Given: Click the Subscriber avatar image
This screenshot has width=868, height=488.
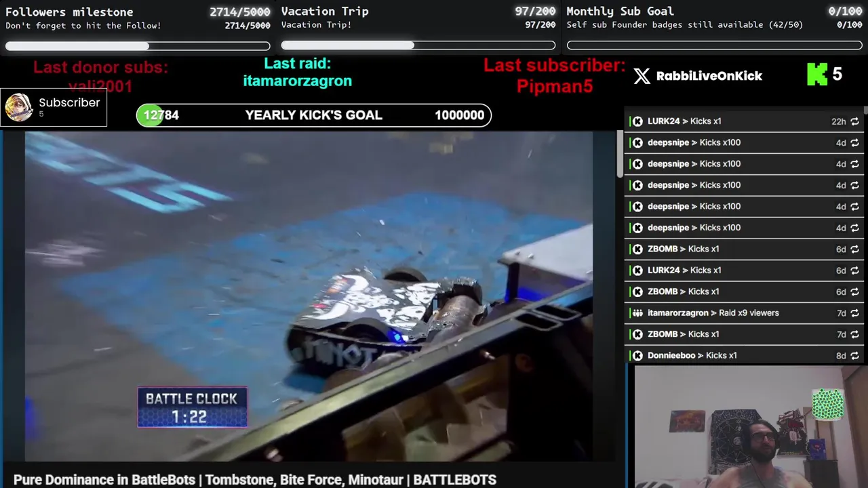Looking at the screenshot, I should [x=18, y=107].
